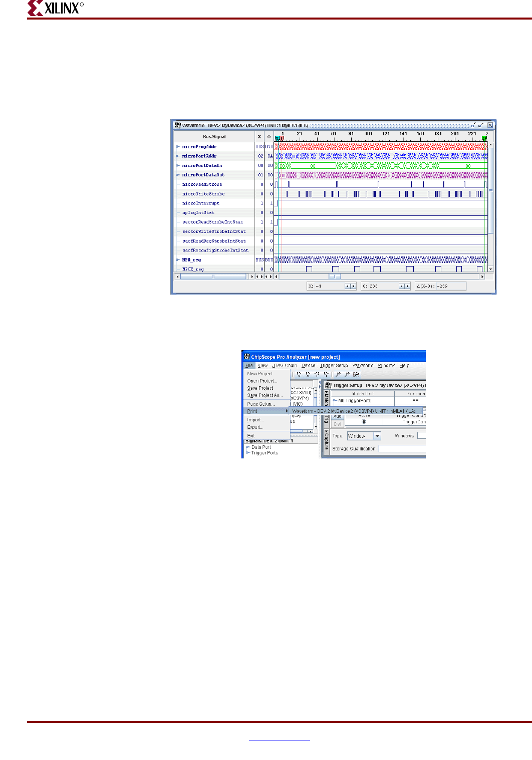This screenshot has width=532, height=760.
Task: Choose Import... menu entry
Action: 267,420
